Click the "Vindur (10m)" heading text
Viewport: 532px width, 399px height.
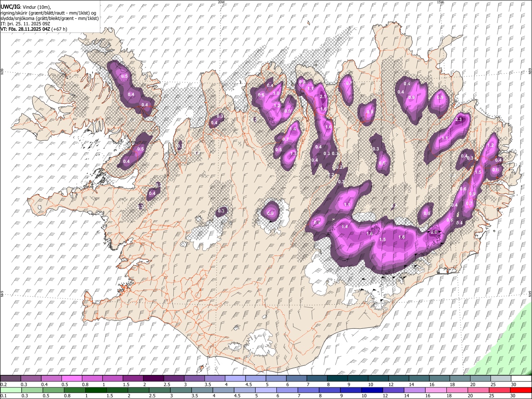(x=37, y=7)
